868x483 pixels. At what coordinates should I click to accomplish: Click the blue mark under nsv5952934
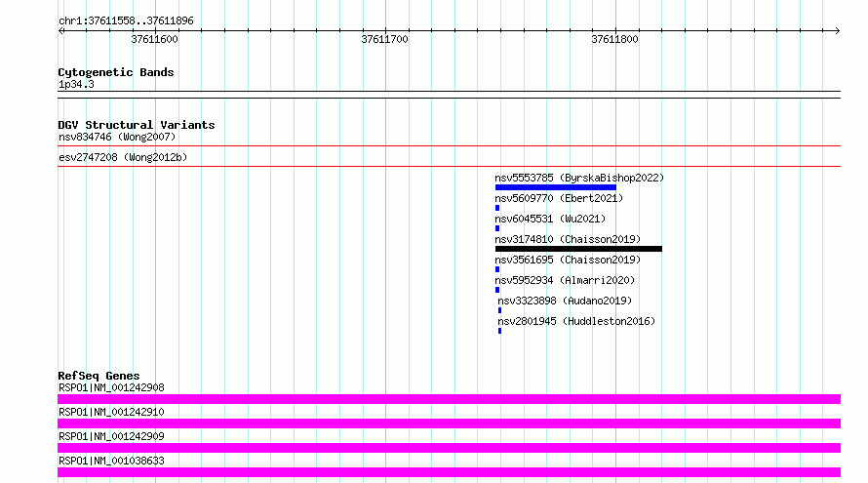pyautogui.click(x=497, y=290)
